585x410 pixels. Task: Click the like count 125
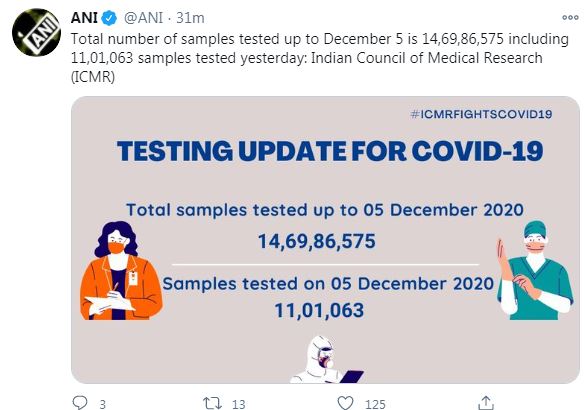tap(375, 404)
